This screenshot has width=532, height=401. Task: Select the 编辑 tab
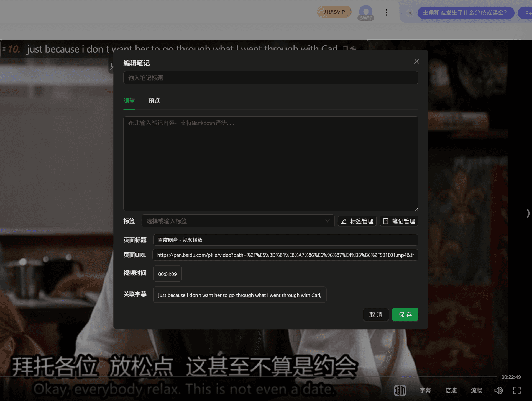point(129,101)
